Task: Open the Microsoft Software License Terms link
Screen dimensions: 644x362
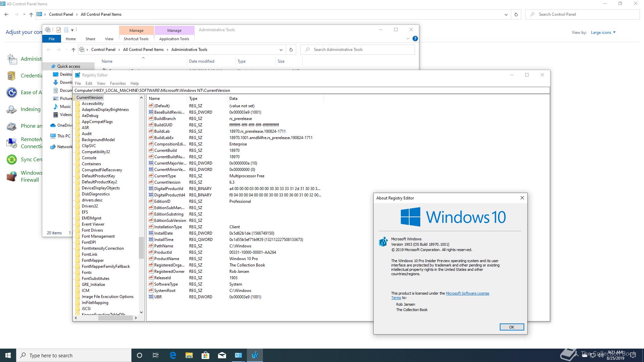Action: 467,293
